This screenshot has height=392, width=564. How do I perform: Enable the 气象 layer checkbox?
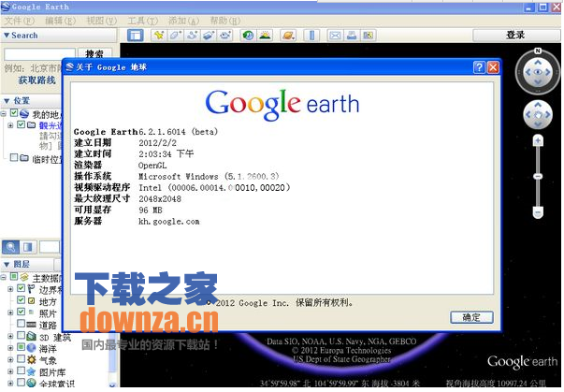coord(21,359)
